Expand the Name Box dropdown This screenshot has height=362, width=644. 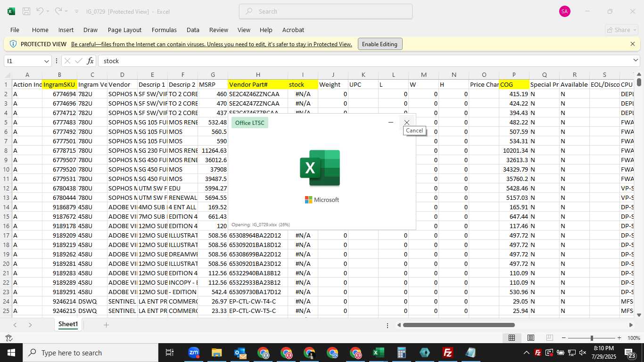click(x=47, y=61)
